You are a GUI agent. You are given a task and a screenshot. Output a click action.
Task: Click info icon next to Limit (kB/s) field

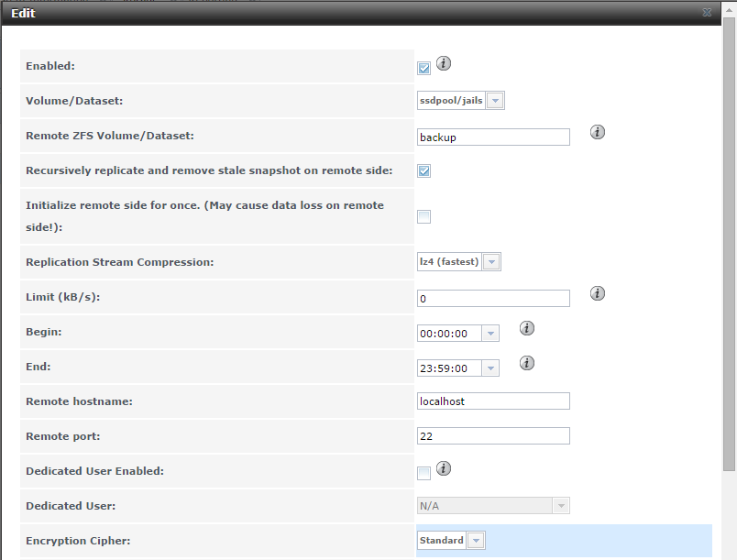coord(598,293)
